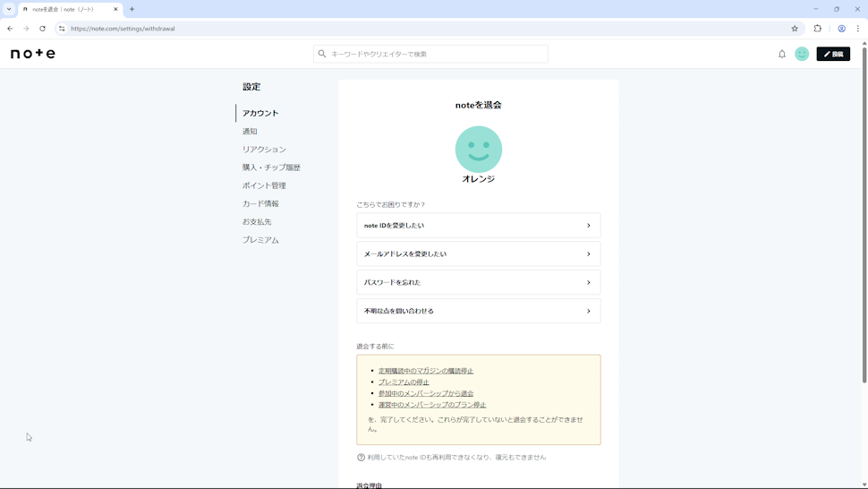This screenshot has width=868, height=489.
Task: Open 不明な点を問い合わせる row
Action: [478, 311]
